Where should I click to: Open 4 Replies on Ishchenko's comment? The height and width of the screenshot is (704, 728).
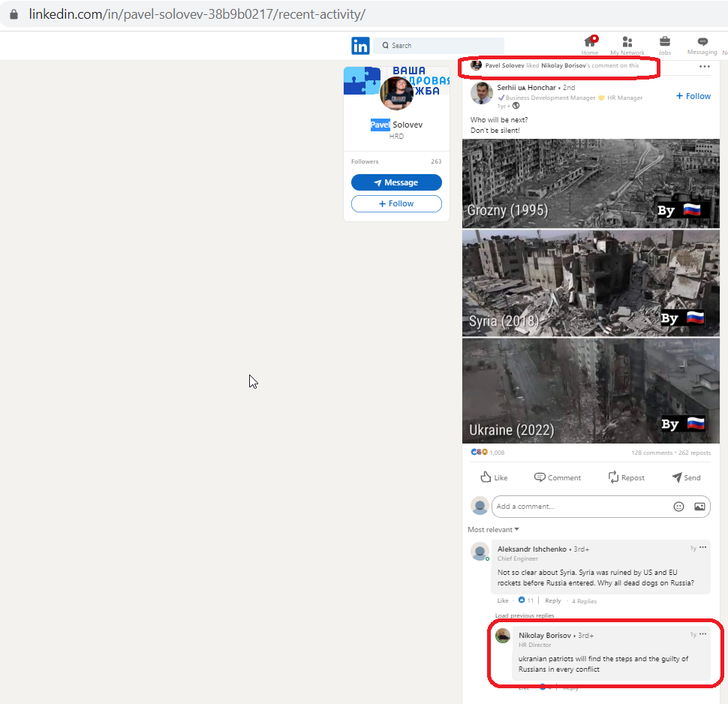[x=584, y=601]
